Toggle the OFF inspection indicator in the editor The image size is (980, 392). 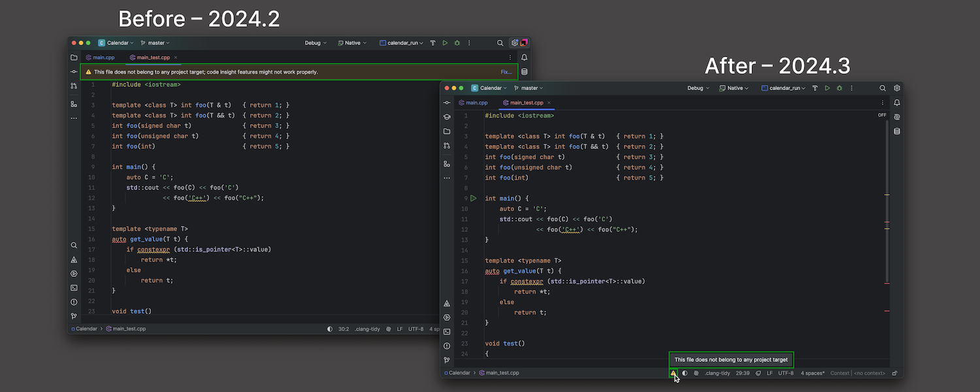(x=882, y=115)
